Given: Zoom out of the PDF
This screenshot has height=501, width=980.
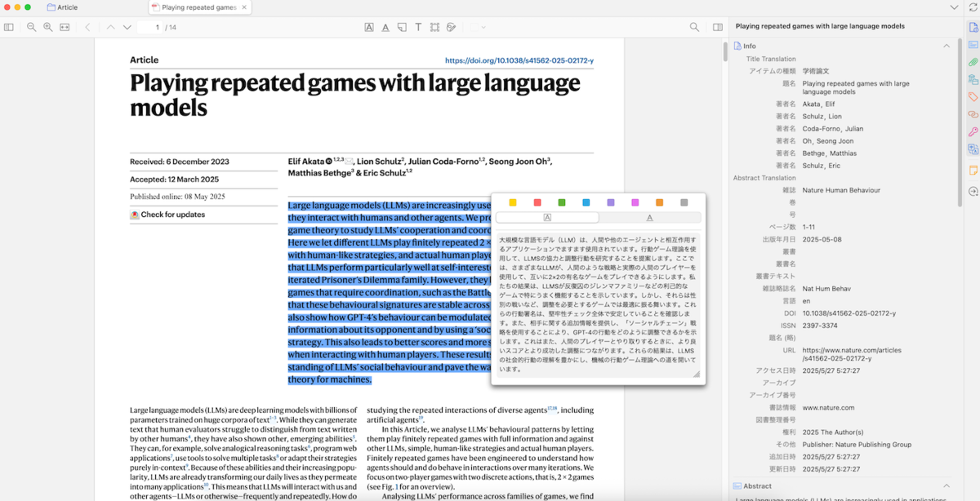Looking at the screenshot, I should tap(31, 27).
